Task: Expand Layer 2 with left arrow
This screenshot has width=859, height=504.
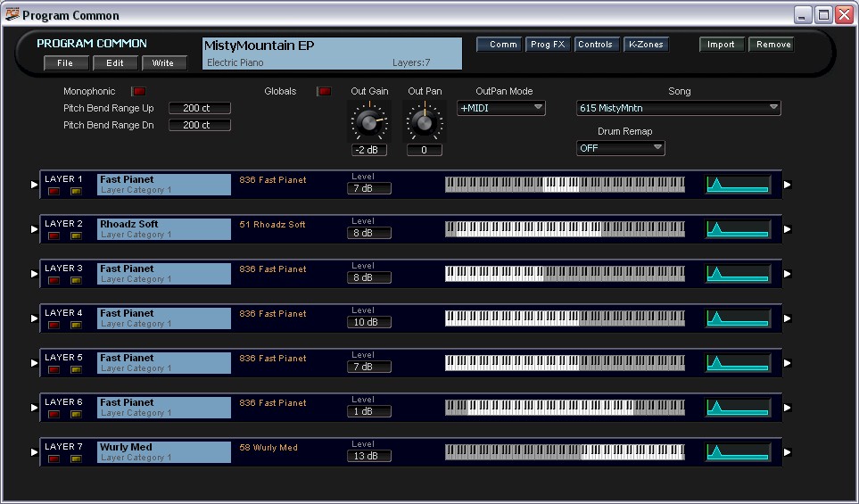Action: pos(35,229)
